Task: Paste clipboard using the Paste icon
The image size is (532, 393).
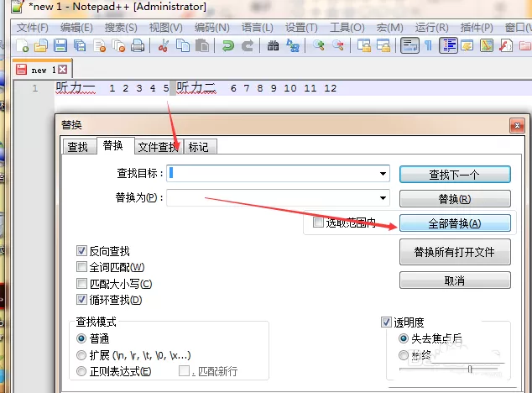Action: (202, 46)
